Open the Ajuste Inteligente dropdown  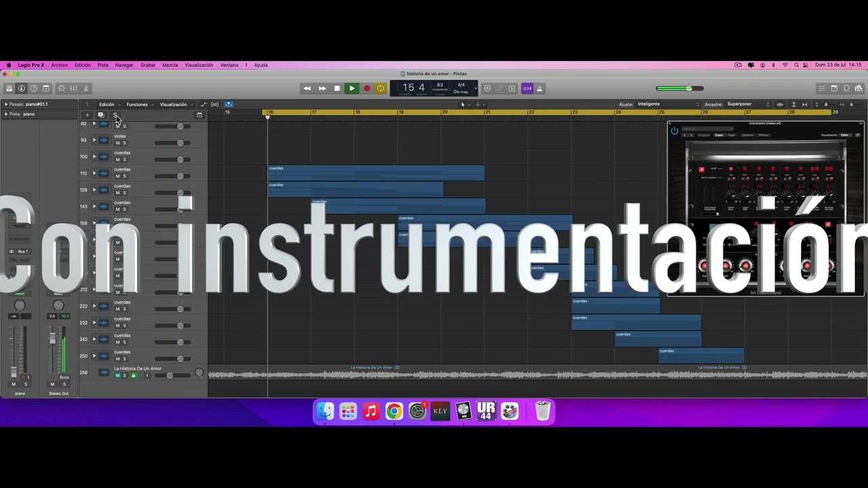pyautogui.click(x=669, y=104)
